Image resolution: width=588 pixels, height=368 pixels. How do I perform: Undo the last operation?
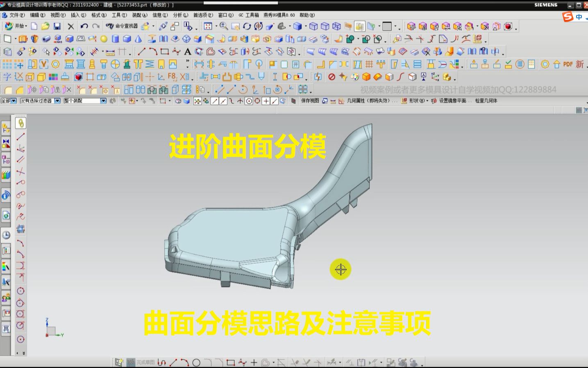(84, 26)
